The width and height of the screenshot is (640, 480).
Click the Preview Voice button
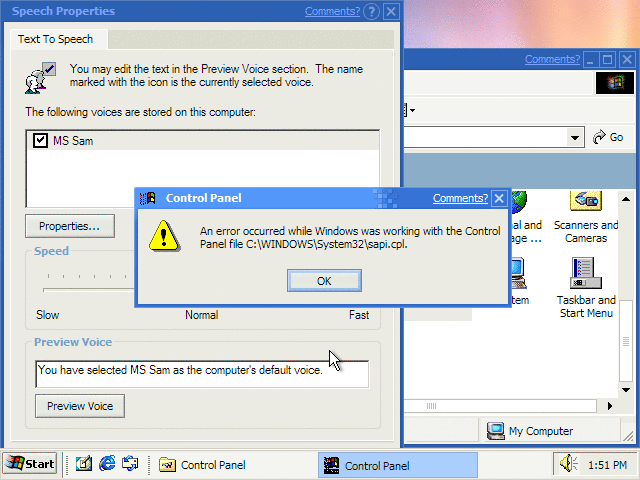80,406
